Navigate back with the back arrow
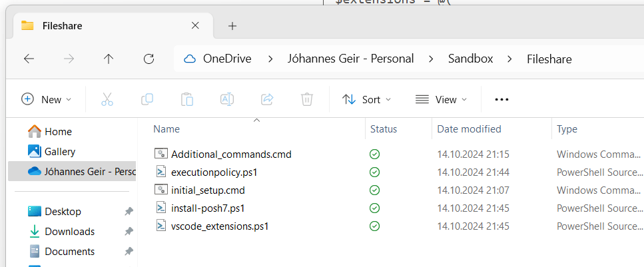Image resolution: width=644 pixels, height=267 pixels. tap(29, 59)
